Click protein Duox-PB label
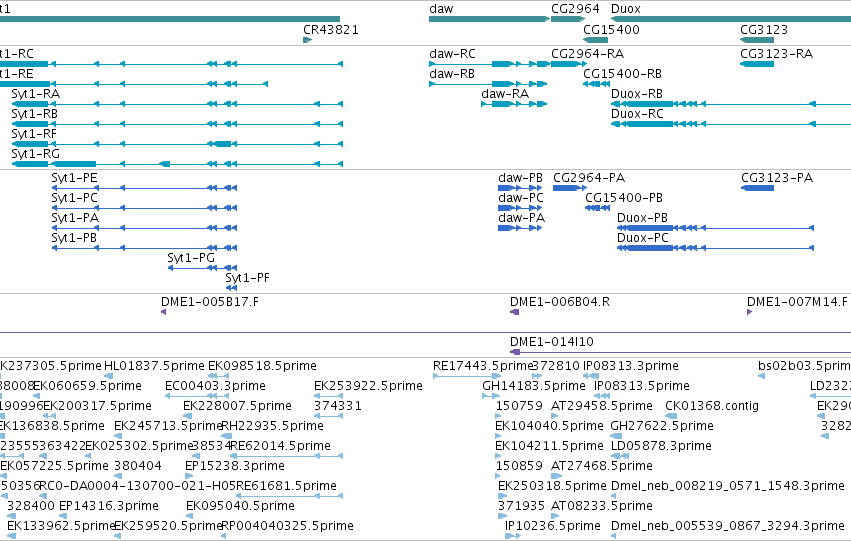Screen dimensions: 851x541 coord(642,218)
